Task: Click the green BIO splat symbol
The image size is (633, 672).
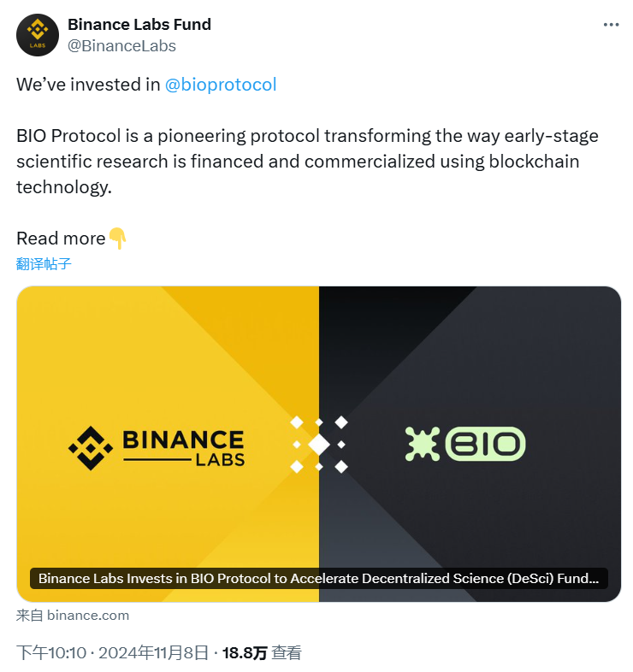Action: (x=423, y=444)
